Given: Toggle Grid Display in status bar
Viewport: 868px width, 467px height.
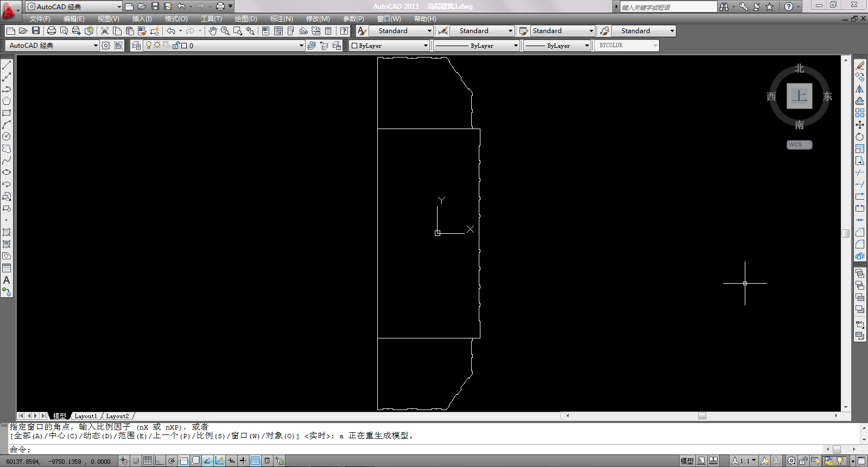Looking at the screenshot, I should [148, 461].
